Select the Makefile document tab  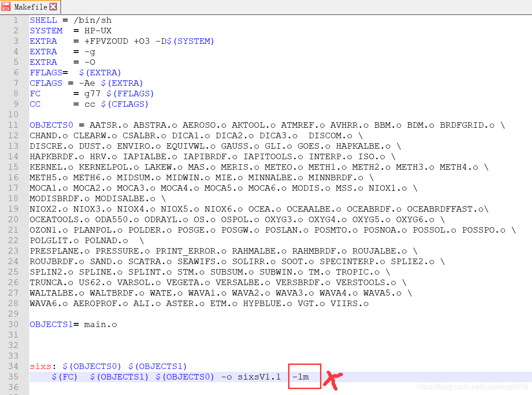(30, 7)
